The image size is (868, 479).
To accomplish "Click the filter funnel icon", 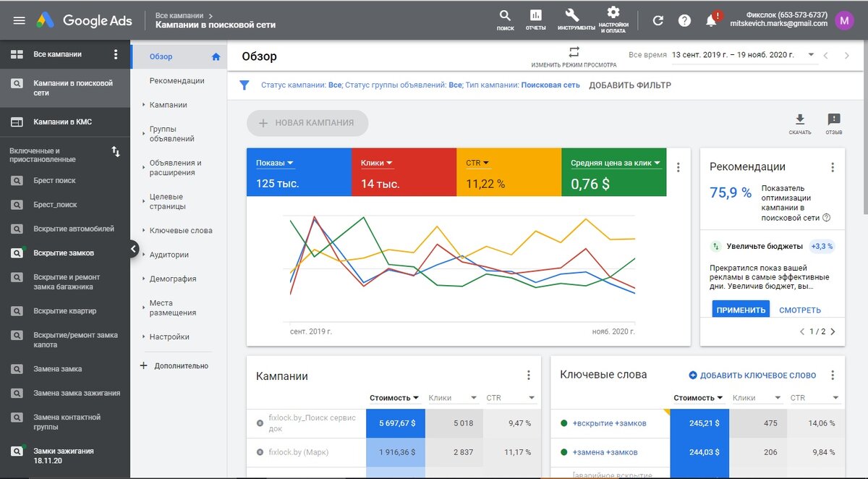I will click(x=244, y=85).
